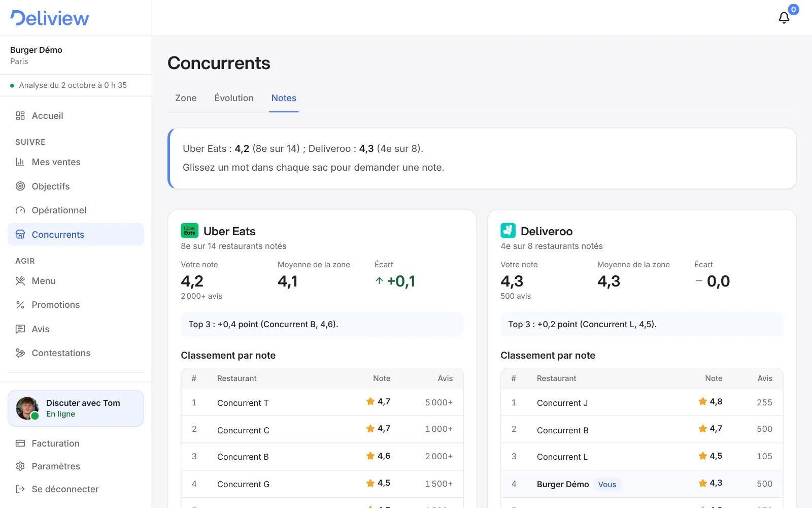
Task: Click the Se déconnecter logout icon
Action: (20, 489)
